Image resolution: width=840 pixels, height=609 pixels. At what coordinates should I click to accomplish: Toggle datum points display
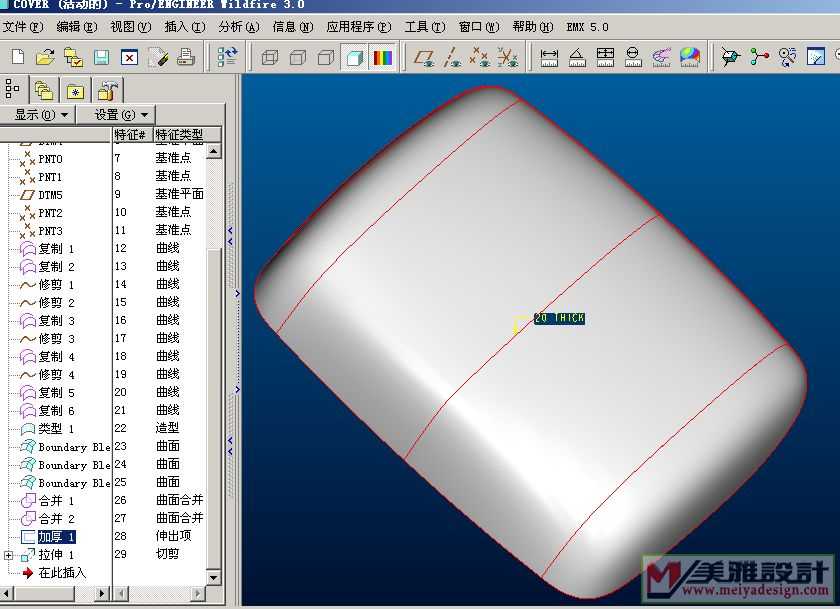point(481,58)
